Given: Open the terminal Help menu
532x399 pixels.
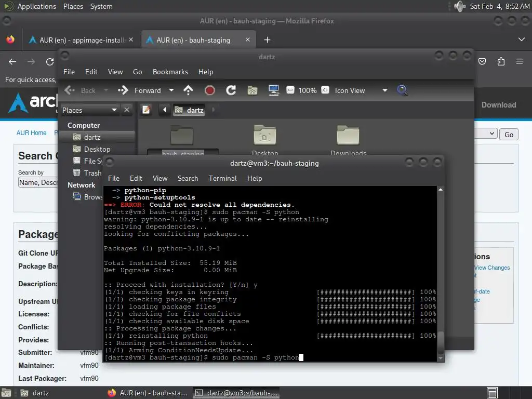Looking at the screenshot, I should (255, 179).
